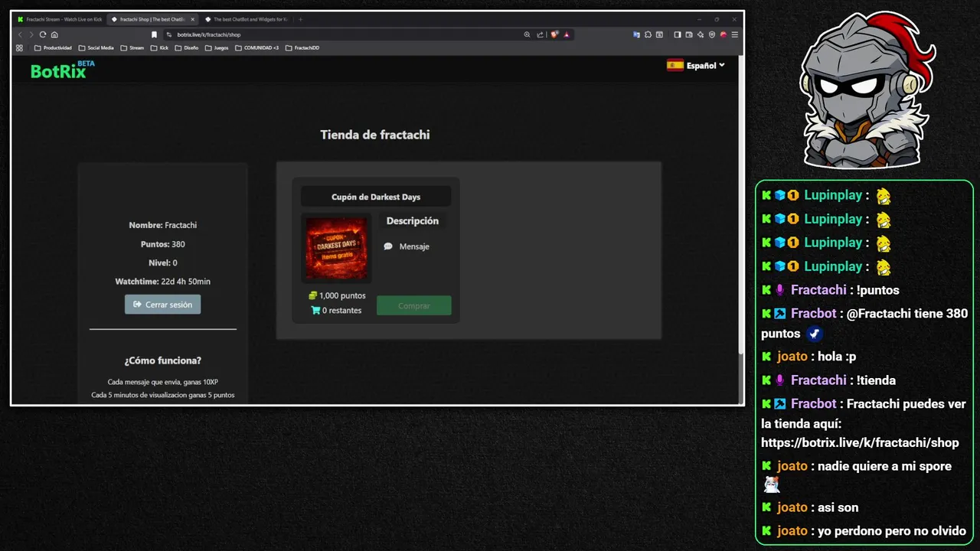This screenshot has height=551, width=980.
Task: Go forward in browser history
Action: tap(31, 34)
